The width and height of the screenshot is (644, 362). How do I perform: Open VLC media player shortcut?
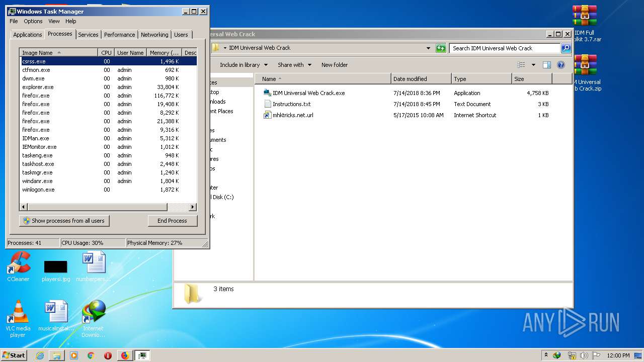(x=18, y=318)
